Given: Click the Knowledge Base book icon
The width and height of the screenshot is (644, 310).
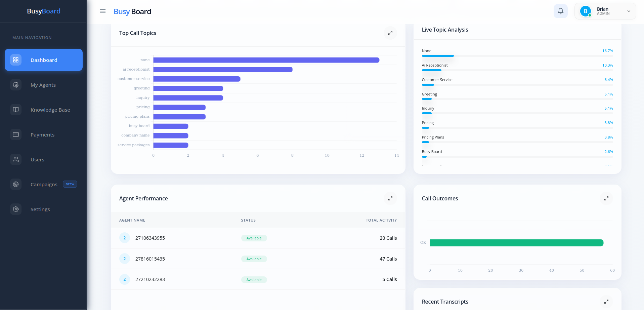Looking at the screenshot, I should [x=16, y=110].
